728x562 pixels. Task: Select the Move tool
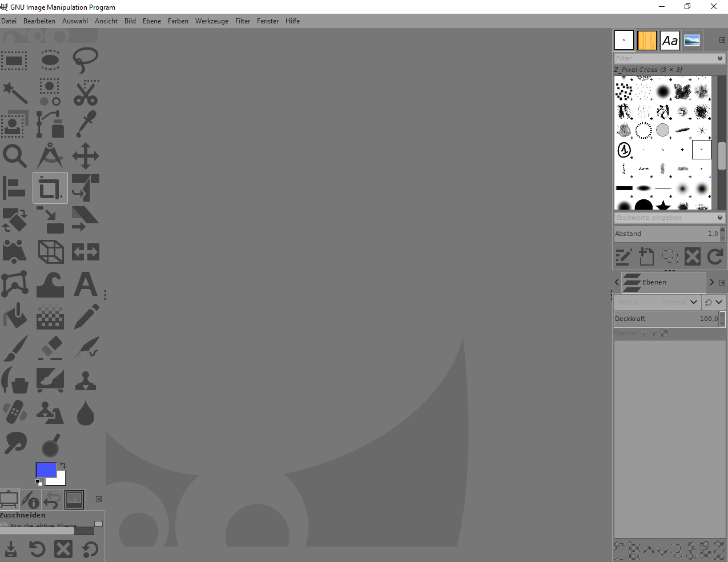coord(86,156)
